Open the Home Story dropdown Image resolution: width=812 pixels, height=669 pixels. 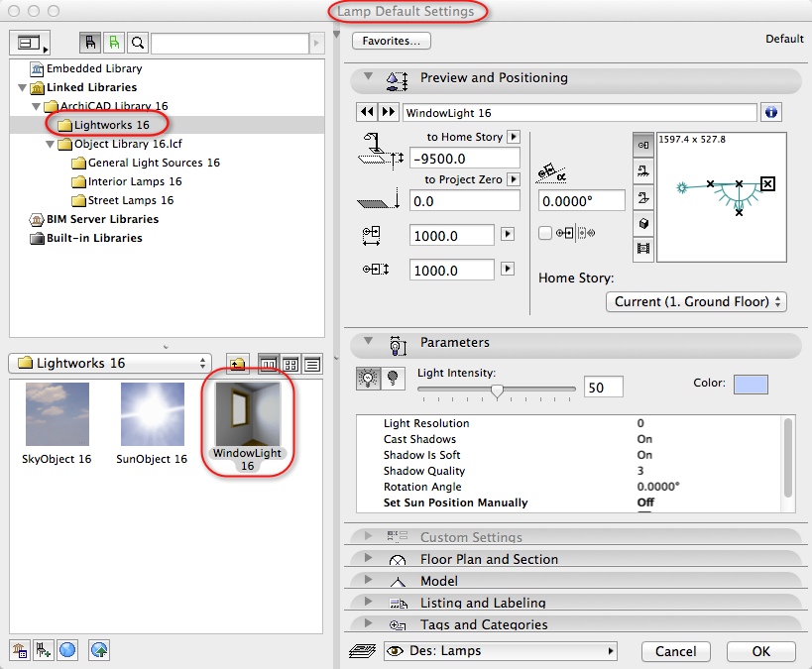(x=695, y=301)
